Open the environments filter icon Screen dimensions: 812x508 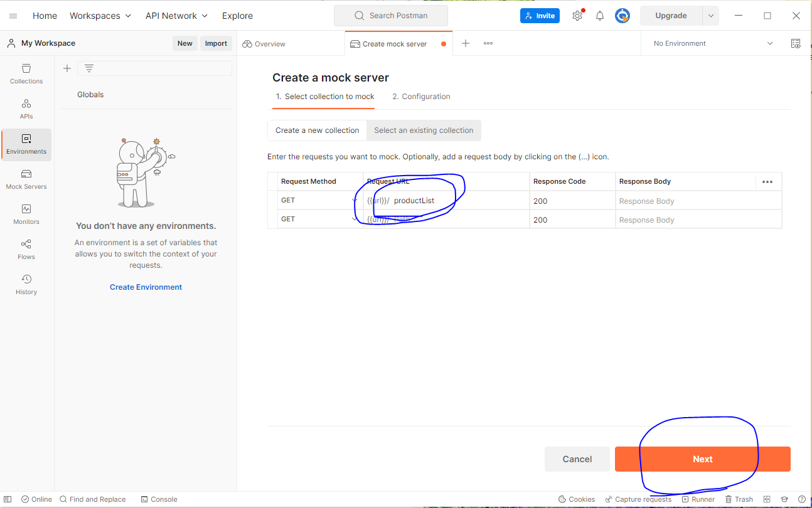pos(89,68)
